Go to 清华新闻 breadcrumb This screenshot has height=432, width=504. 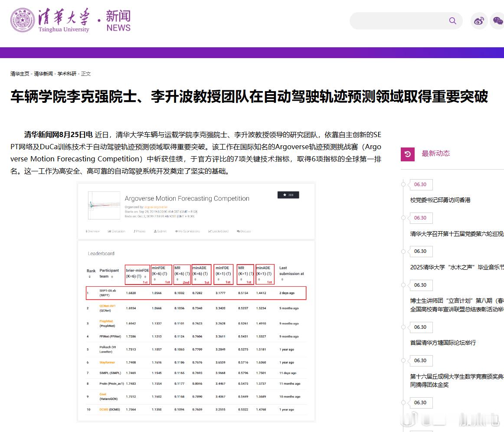(43, 74)
